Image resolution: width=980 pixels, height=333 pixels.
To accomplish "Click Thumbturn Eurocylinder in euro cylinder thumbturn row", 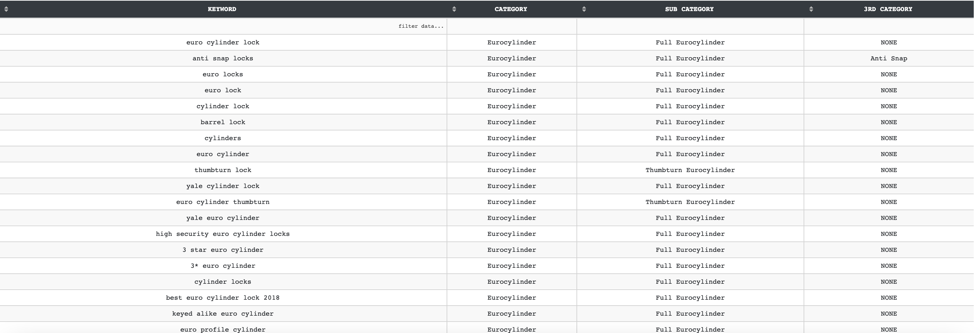I will pyautogui.click(x=690, y=202).
